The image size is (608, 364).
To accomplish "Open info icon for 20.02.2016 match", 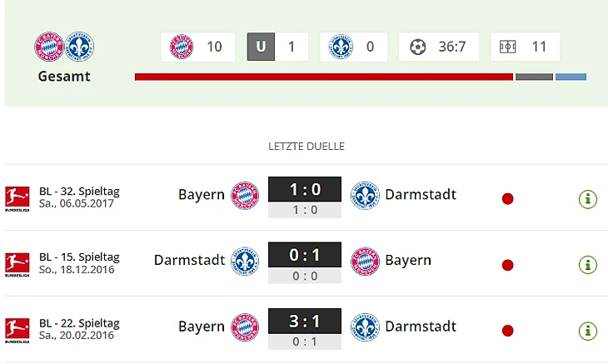I will [588, 331].
